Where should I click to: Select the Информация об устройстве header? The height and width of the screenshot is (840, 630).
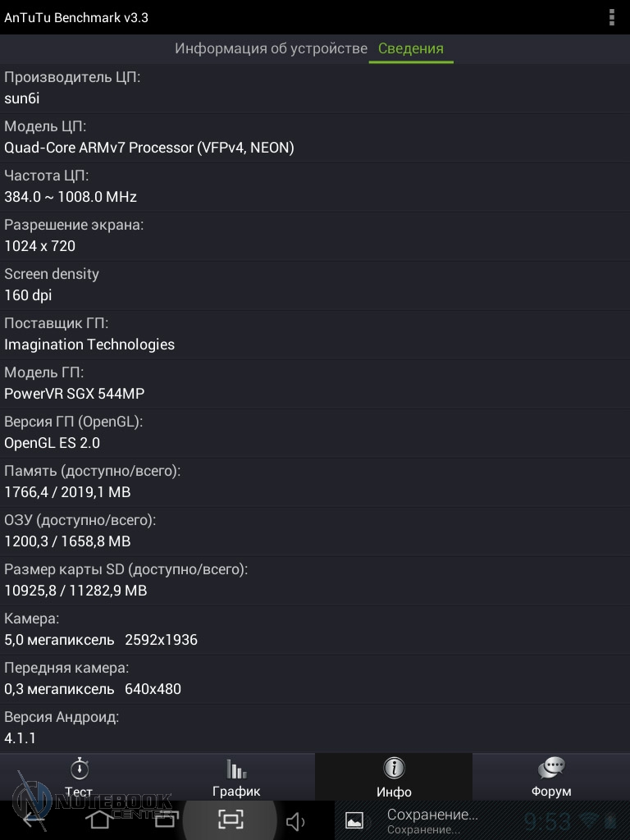pos(271,48)
